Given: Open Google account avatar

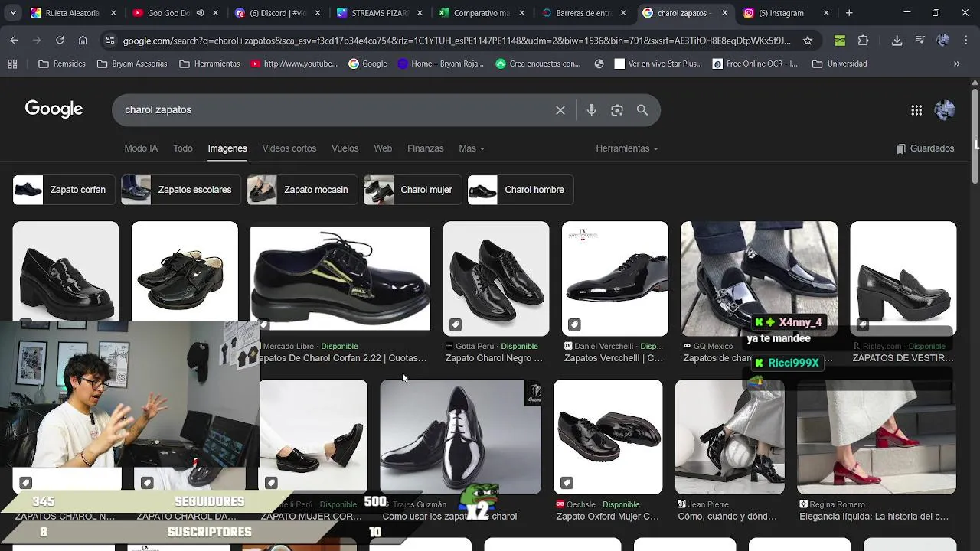Looking at the screenshot, I should [x=945, y=110].
